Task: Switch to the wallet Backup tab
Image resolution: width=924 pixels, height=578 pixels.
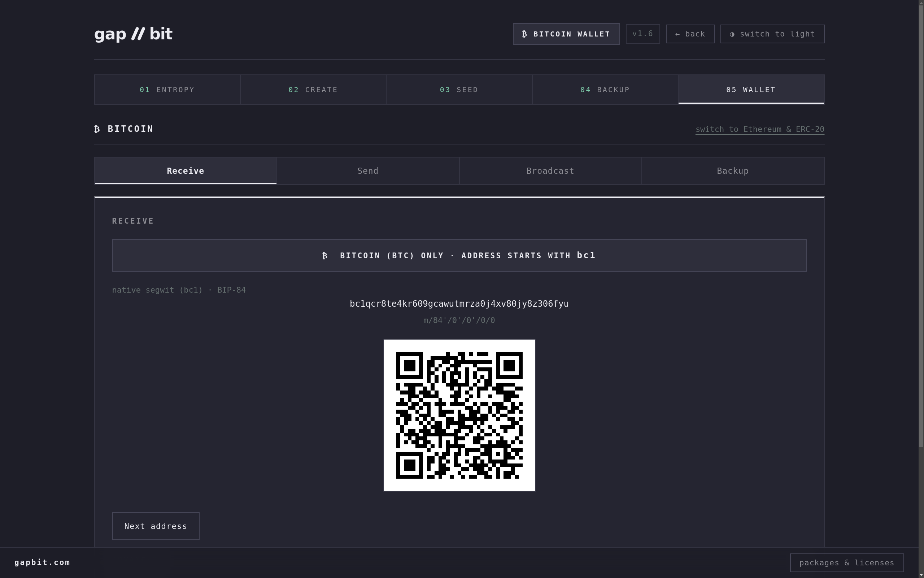Action: tap(733, 171)
